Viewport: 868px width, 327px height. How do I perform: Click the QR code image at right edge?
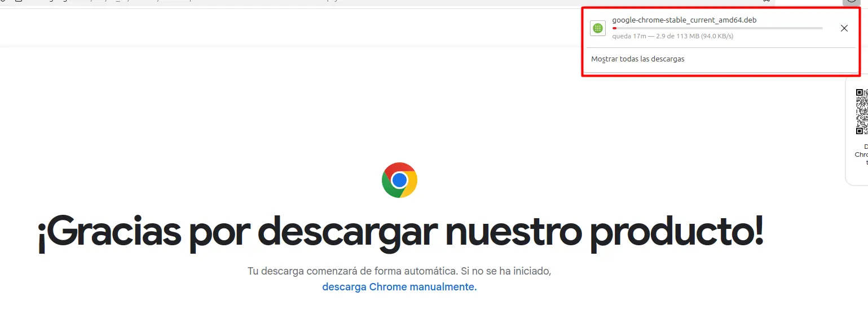(861, 112)
